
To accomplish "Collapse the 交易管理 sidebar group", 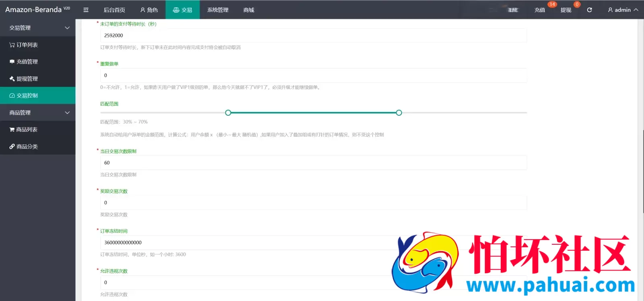I will [38, 28].
